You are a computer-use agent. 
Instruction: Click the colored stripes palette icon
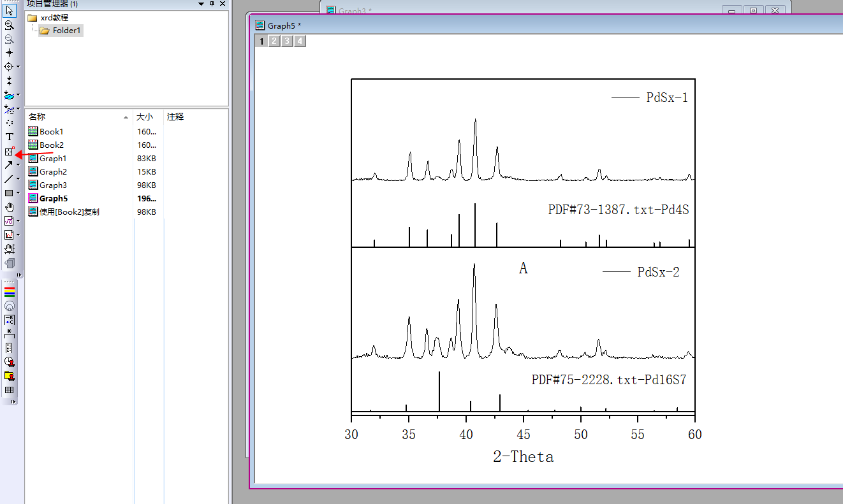(x=10, y=292)
